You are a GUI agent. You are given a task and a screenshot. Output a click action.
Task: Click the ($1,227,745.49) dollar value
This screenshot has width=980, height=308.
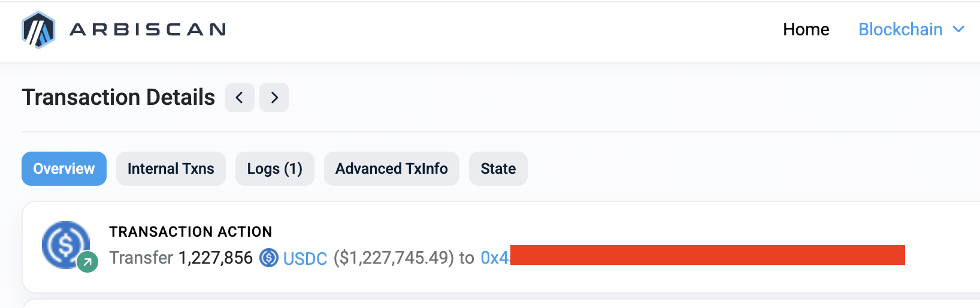[x=394, y=258]
